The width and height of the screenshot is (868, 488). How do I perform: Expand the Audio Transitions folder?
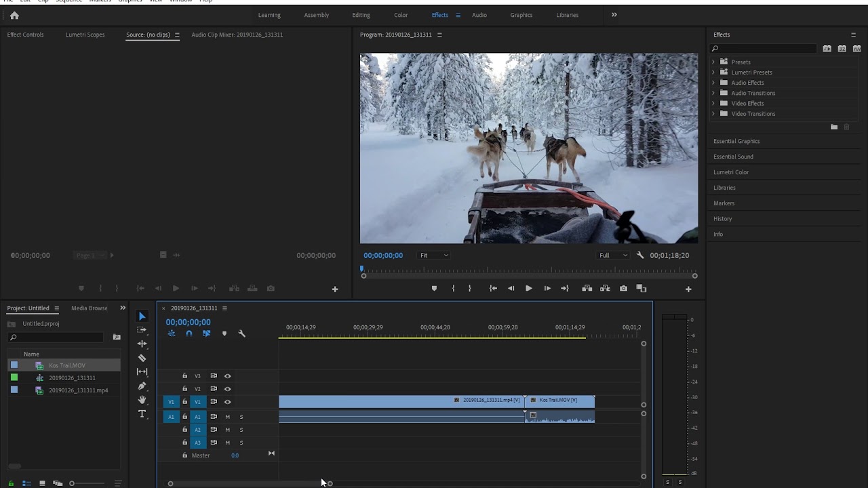713,93
